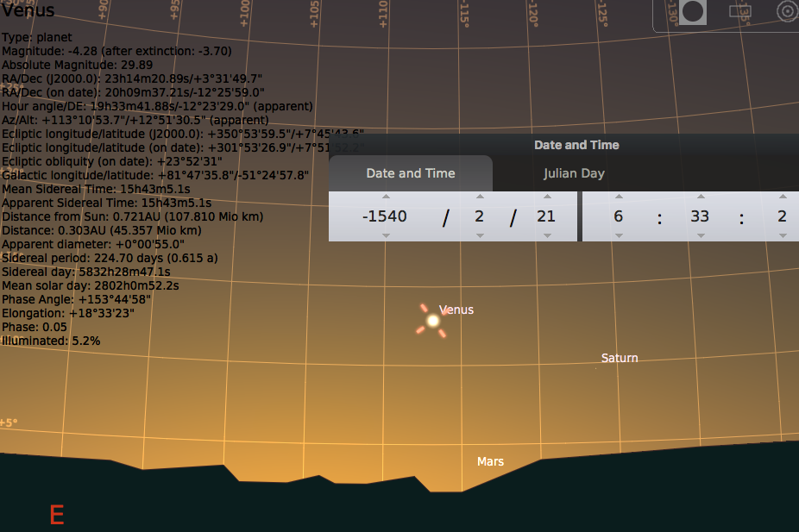Toggle the Telrad sight icon
This screenshot has width=799, height=532.
786,11
